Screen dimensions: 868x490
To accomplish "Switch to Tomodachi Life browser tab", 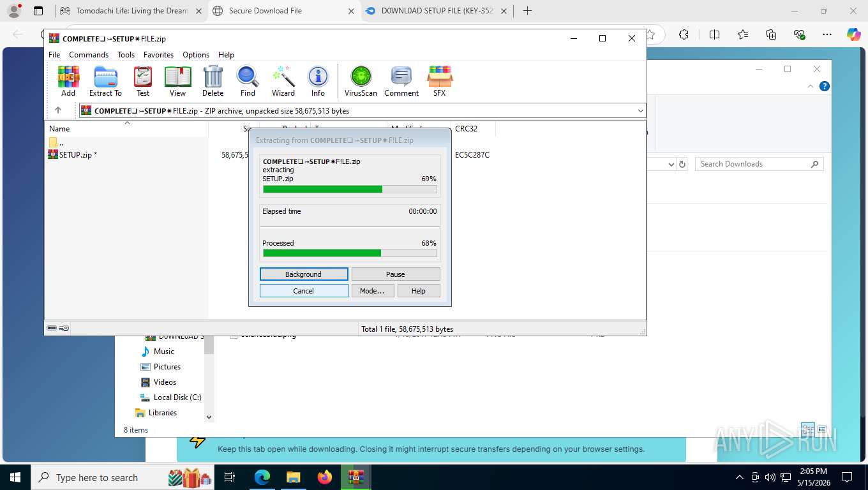I will [x=132, y=11].
